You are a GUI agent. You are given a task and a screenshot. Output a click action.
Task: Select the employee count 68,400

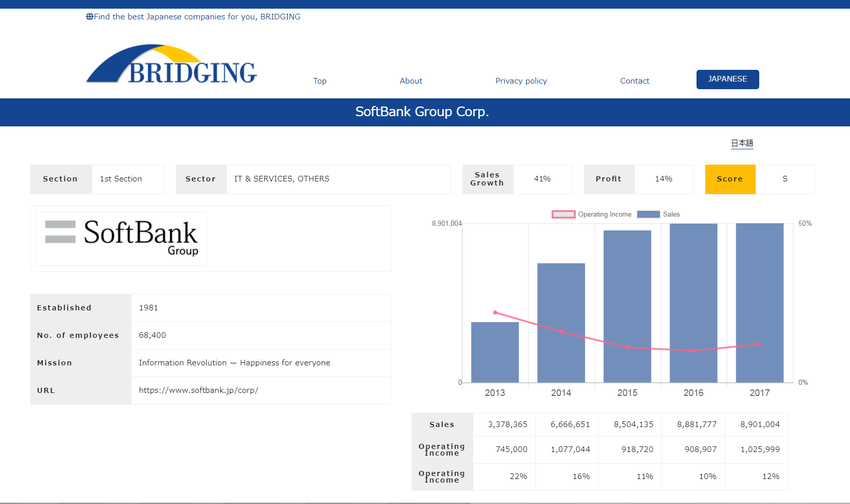152,335
